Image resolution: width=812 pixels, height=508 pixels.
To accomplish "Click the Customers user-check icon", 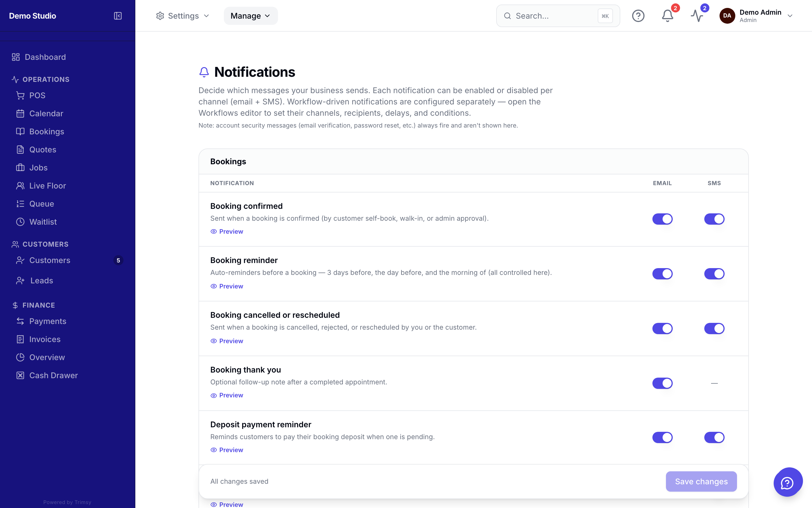I will (x=21, y=260).
